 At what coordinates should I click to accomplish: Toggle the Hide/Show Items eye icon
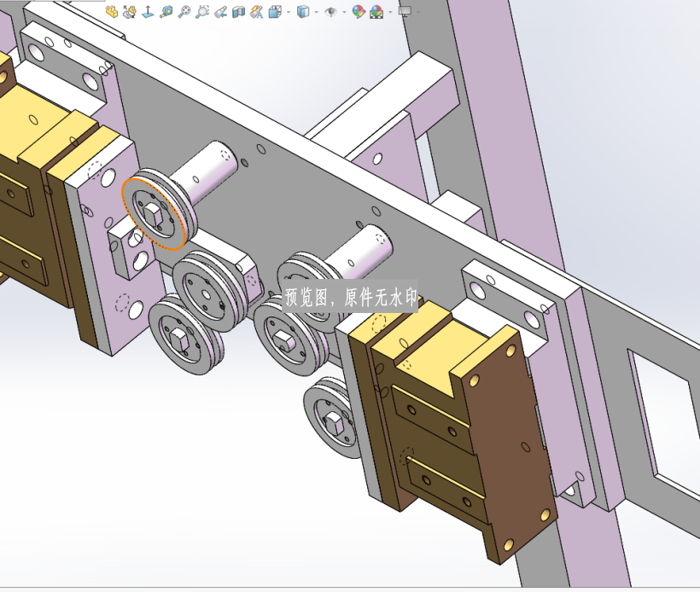(331, 12)
